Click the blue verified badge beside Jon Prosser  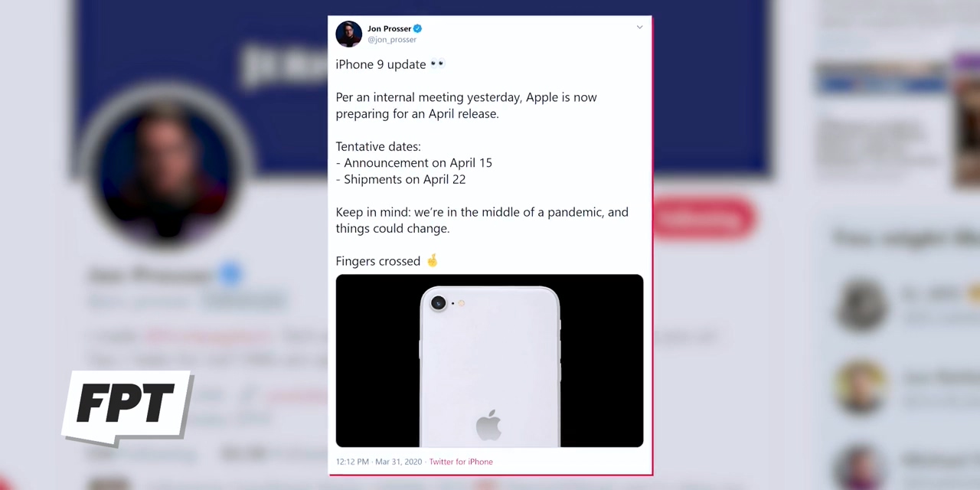click(x=417, y=28)
